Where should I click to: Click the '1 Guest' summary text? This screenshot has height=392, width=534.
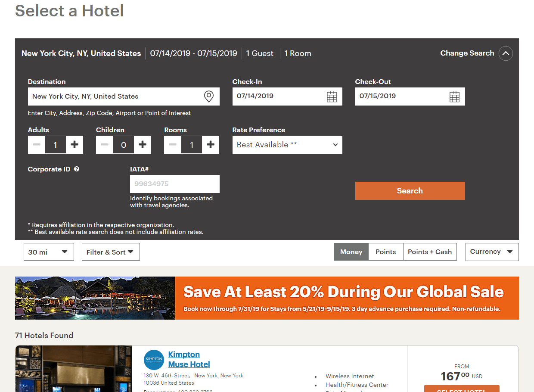[x=260, y=53]
